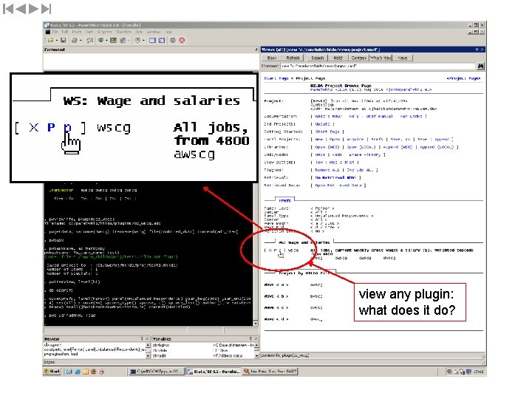The image size is (532, 399).
Task: Click the Open file toolbar icon
Action: coord(50,41)
